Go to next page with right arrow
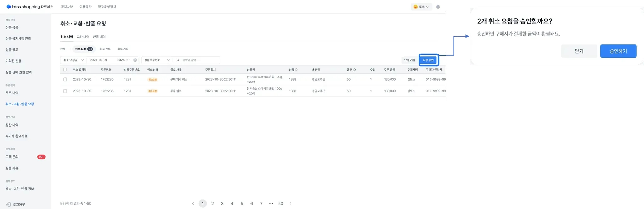Image resolution: width=644 pixels, height=209 pixels. [x=290, y=204]
